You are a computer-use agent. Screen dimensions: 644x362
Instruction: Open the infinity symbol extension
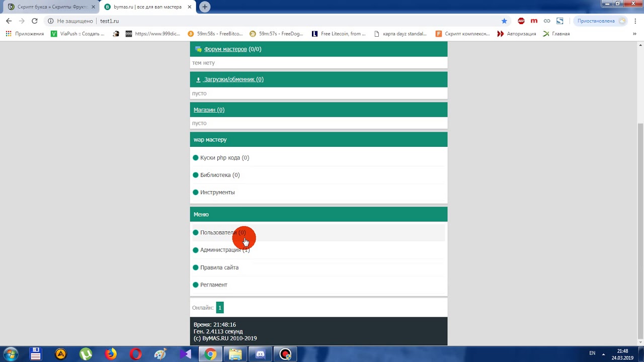coord(547,21)
